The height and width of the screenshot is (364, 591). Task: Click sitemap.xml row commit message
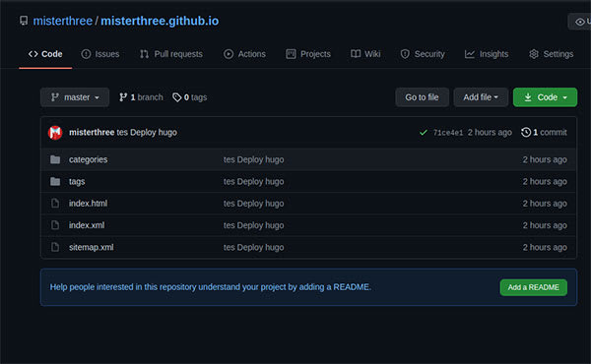coord(254,247)
